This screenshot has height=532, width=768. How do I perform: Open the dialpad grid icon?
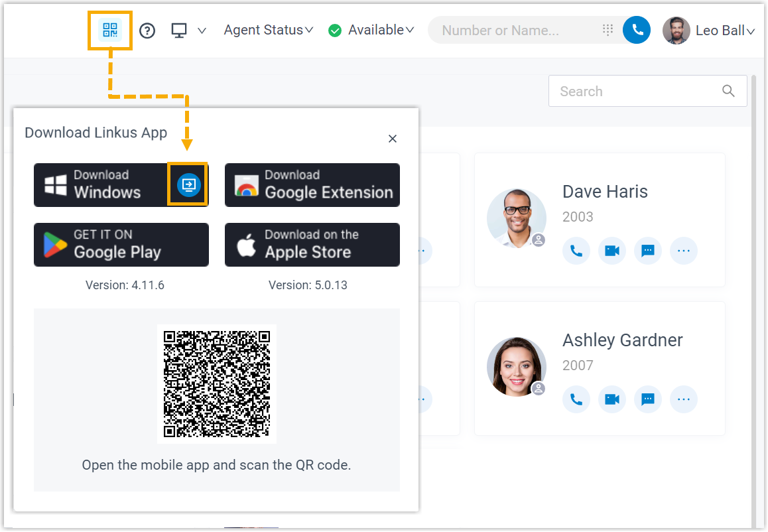click(x=608, y=31)
